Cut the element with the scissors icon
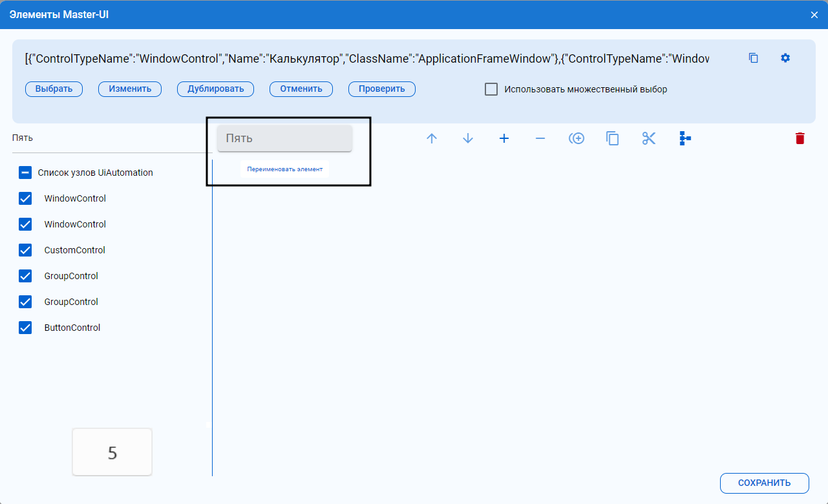This screenshot has height=504, width=828. tap(649, 138)
